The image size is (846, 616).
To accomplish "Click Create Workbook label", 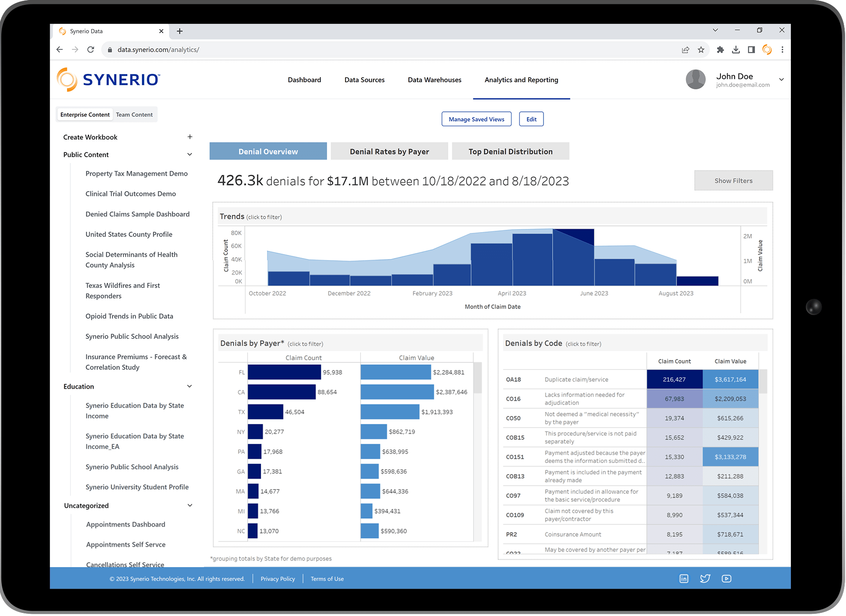I will pos(90,137).
